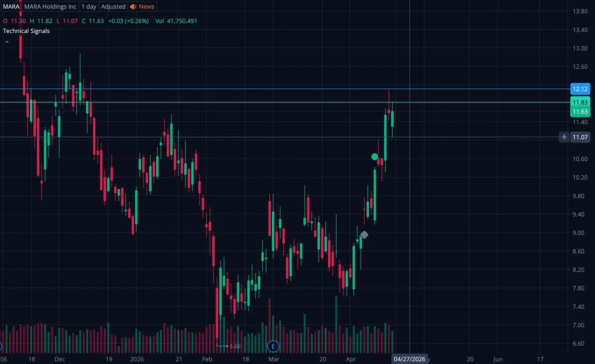Click the open price O 11.30

point(13,21)
